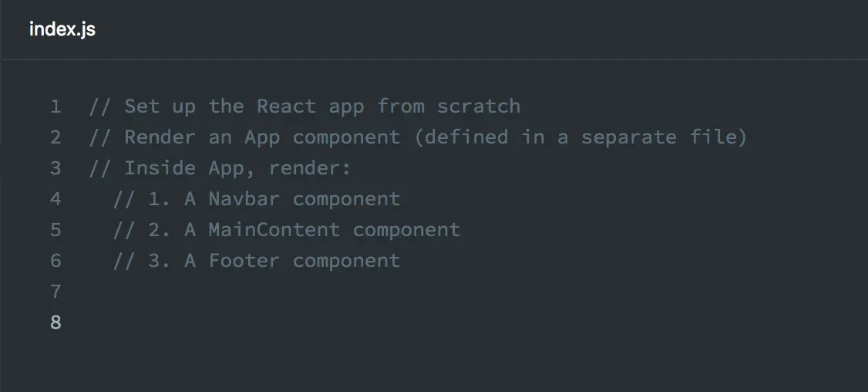Click the highlighted line number 8
The image size is (868, 392).
(56, 323)
